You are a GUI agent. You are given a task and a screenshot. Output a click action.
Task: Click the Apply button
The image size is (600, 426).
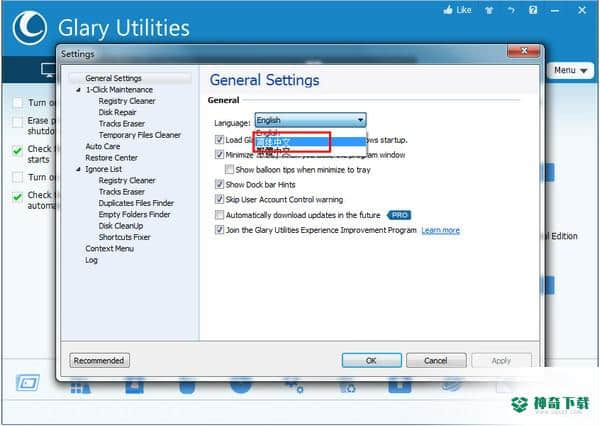(x=501, y=360)
